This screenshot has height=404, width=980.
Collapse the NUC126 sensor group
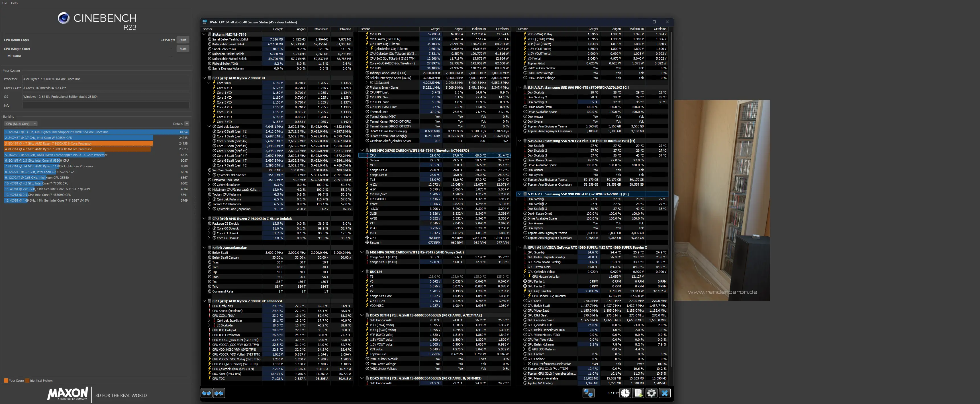pos(362,271)
